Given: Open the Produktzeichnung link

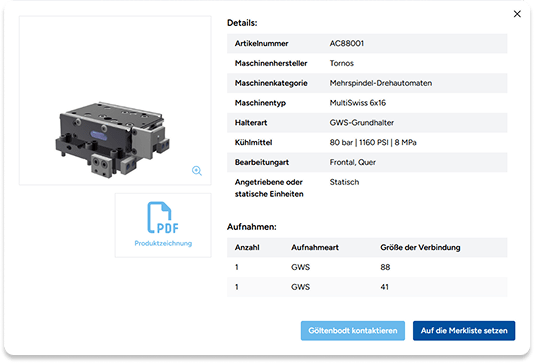Looking at the screenshot, I should click(x=163, y=243).
